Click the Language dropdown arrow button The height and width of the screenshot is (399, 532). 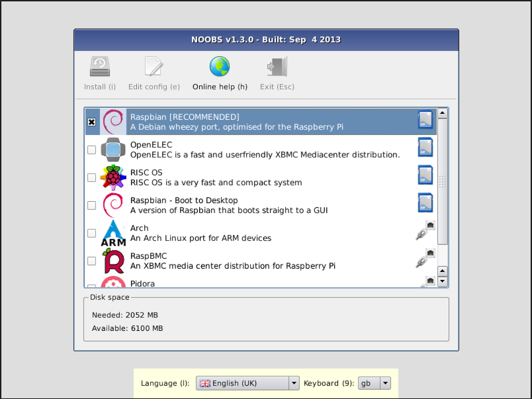[294, 383]
